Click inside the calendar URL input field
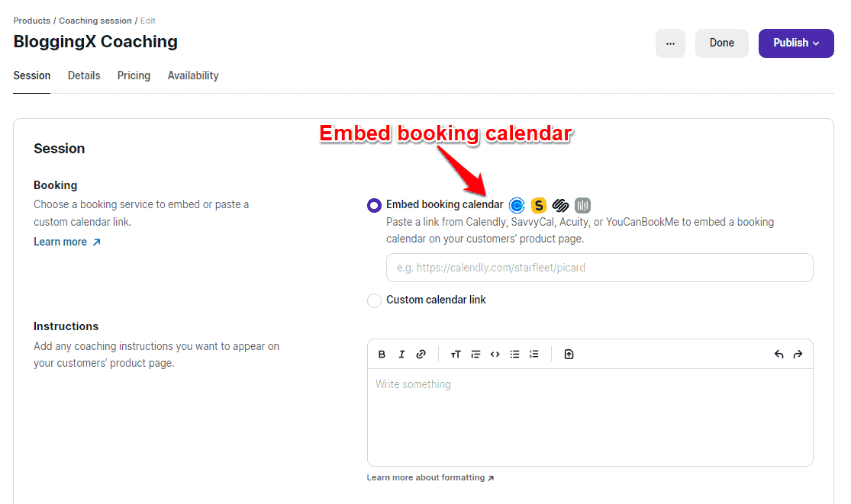This screenshot has height=504, width=851. click(x=599, y=268)
